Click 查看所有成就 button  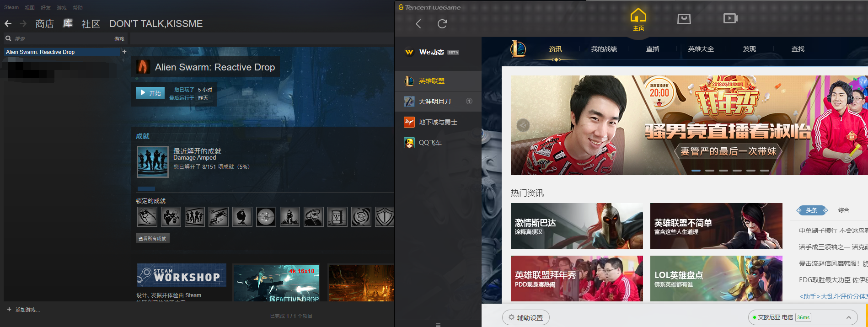(153, 238)
